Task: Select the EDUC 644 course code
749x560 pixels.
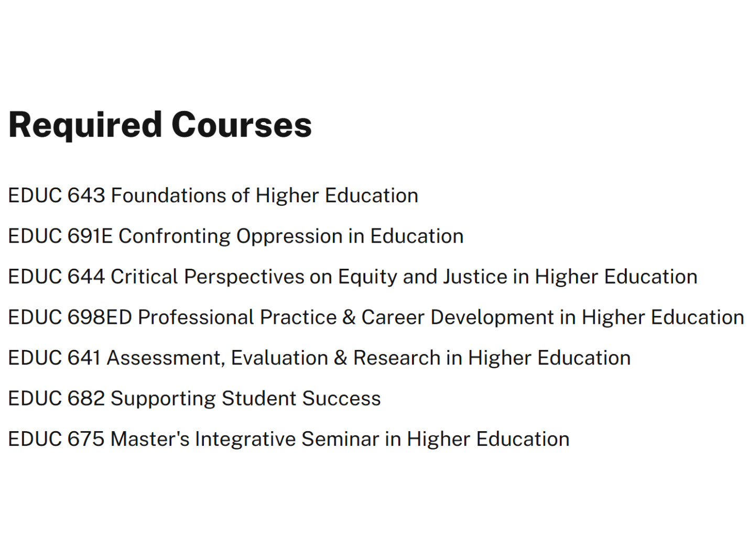Action: [x=57, y=277]
